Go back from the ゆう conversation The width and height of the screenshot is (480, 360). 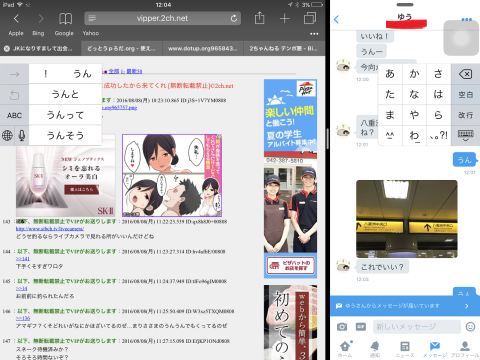coord(336,19)
